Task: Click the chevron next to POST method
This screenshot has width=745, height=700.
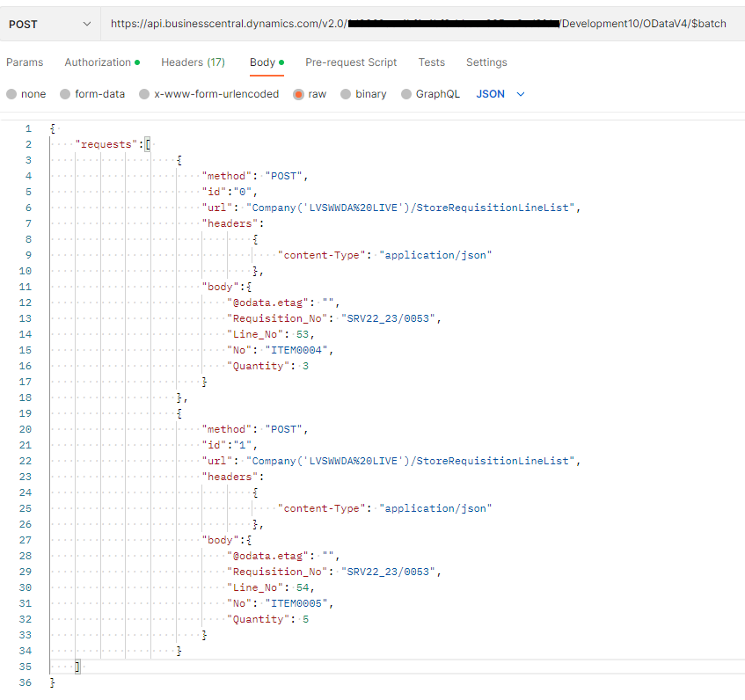Action: click(86, 24)
